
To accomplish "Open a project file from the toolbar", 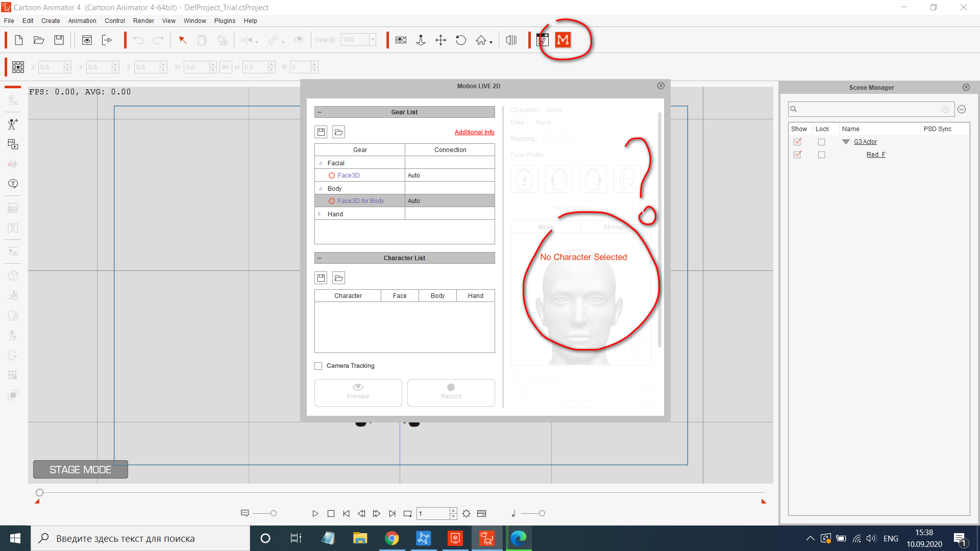I will (39, 40).
